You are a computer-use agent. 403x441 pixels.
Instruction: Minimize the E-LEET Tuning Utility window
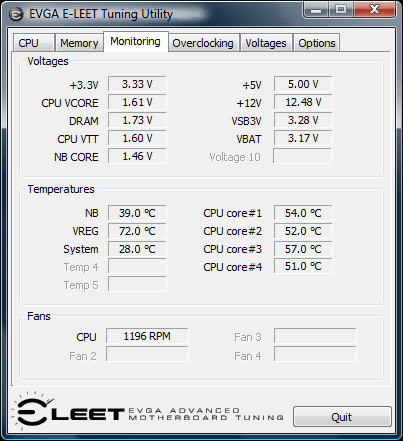pos(316,10)
